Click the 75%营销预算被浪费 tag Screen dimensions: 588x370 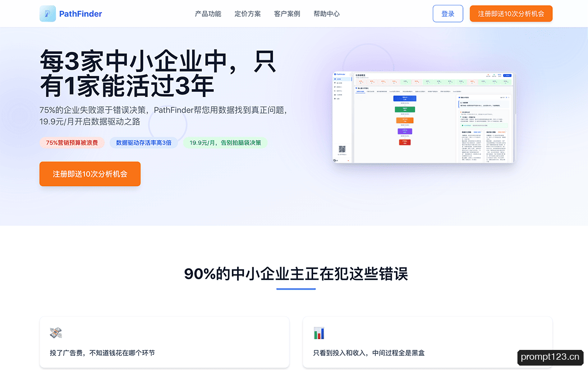tap(72, 143)
